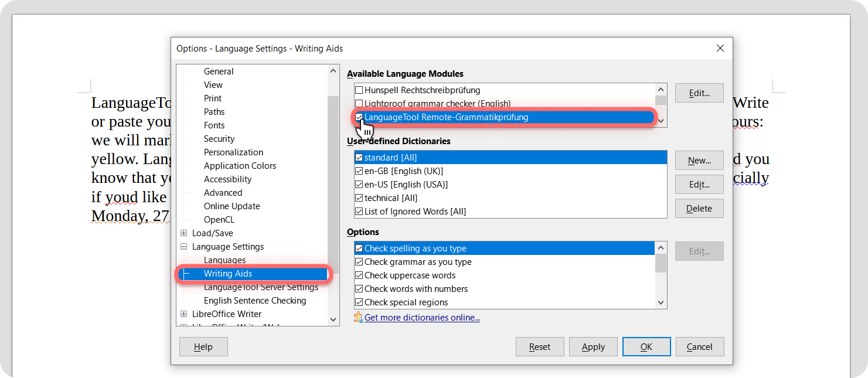Click the Reset button

click(540, 347)
